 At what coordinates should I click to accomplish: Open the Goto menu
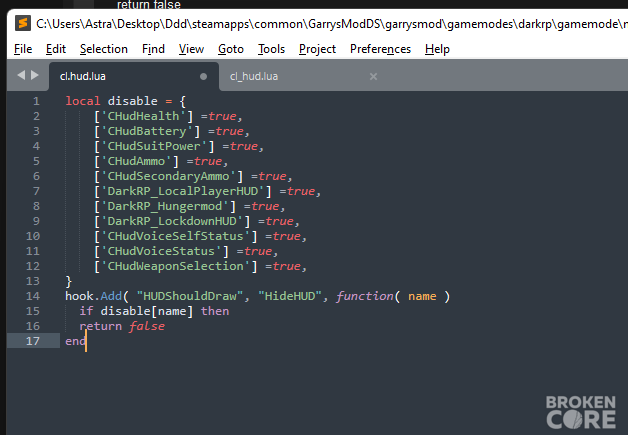point(231,49)
